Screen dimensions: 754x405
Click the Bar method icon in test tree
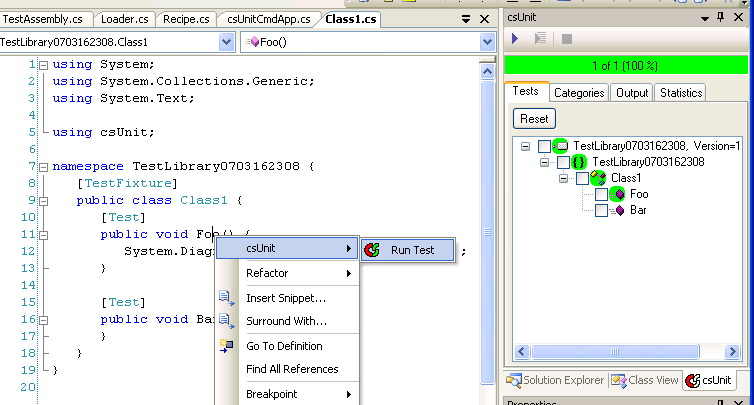[617, 210]
